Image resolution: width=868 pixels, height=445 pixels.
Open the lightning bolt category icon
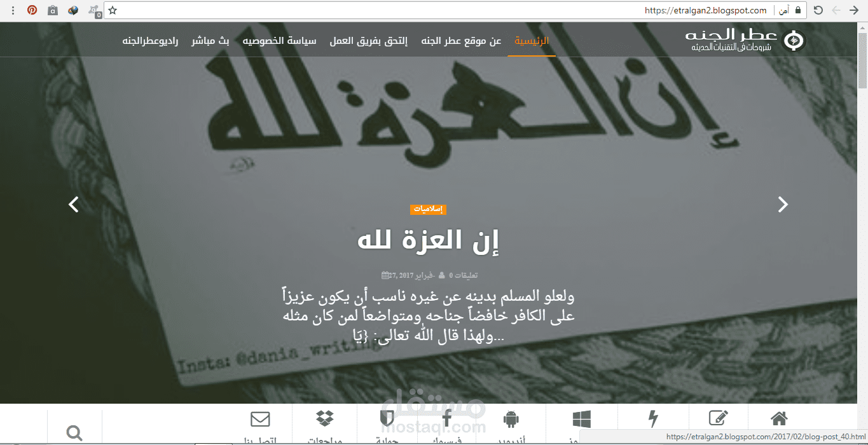(x=653, y=419)
